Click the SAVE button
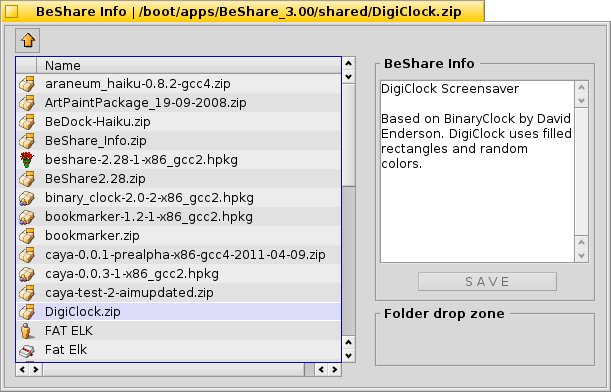The height and width of the screenshot is (392, 611). point(487,281)
